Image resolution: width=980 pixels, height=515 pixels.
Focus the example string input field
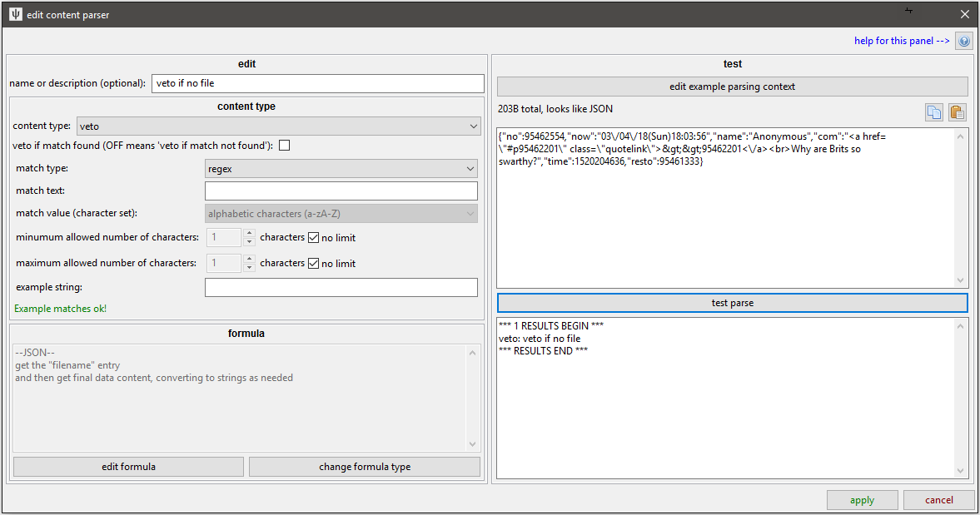point(341,287)
